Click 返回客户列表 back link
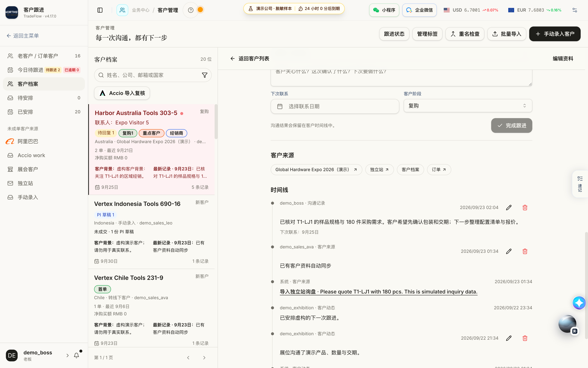Screen dimensions: 588x368 tap(250, 59)
